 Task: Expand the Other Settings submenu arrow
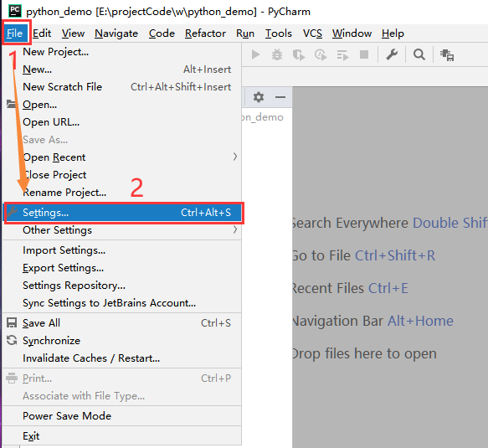[x=235, y=229]
